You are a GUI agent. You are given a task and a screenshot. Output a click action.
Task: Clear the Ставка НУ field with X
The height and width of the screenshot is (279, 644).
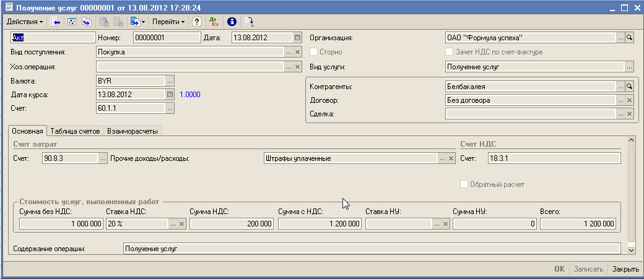click(446, 223)
